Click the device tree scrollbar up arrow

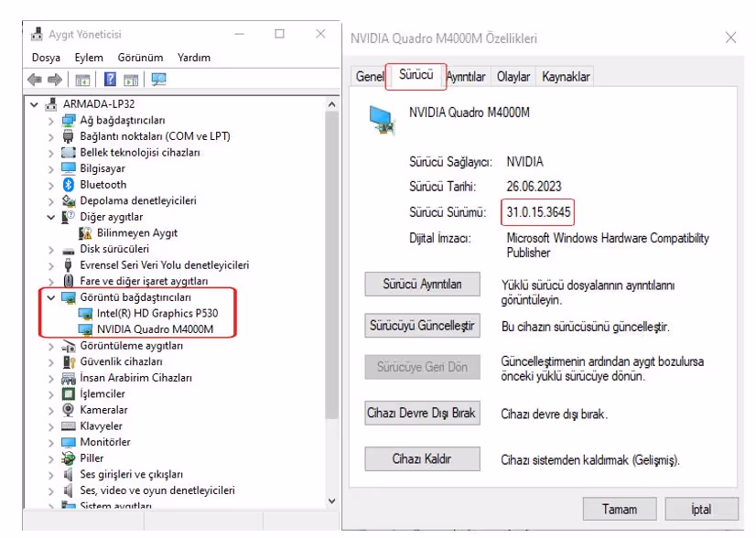[331, 104]
